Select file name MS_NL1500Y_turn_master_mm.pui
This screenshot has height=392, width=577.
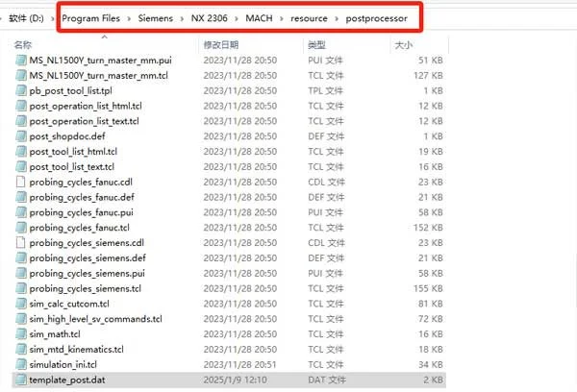pyautogui.click(x=100, y=60)
